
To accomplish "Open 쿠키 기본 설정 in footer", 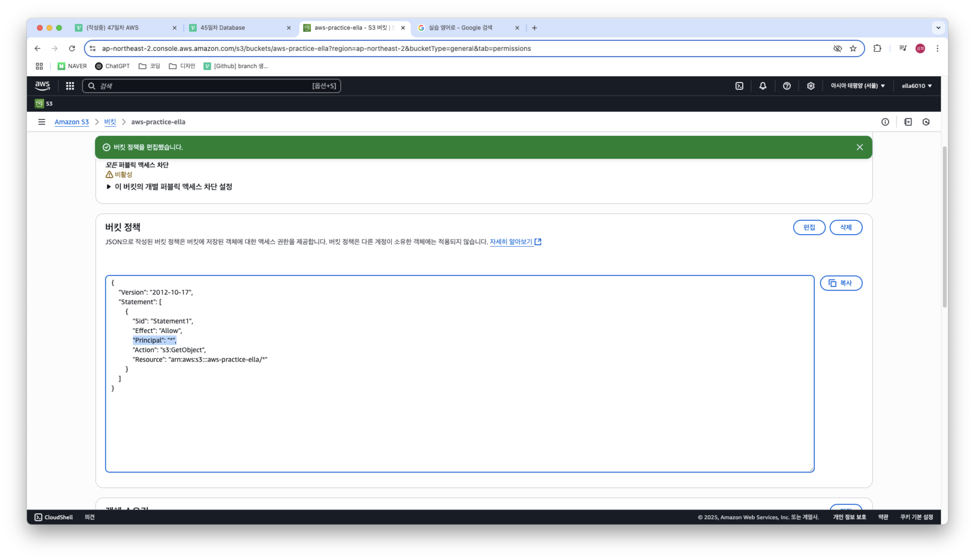I will click(916, 517).
